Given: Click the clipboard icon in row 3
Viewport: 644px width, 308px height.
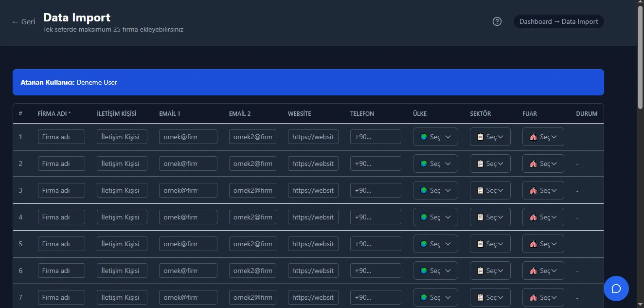Looking at the screenshot, I should (479, 190).
